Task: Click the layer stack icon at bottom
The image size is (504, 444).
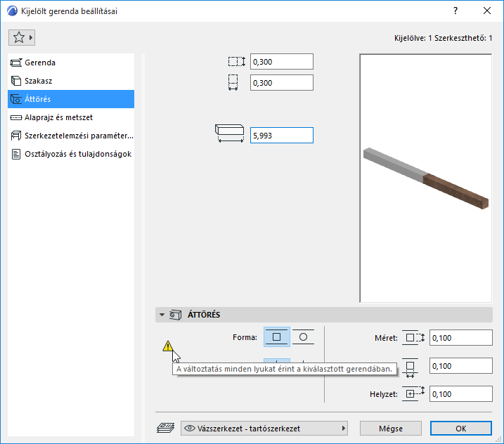Action: [x=165, y=428]
